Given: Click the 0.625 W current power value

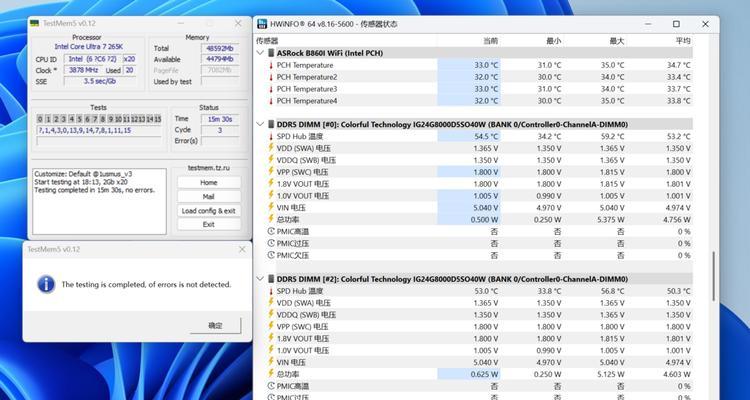Looking at the screenshot, I should [x=485, y=374].
